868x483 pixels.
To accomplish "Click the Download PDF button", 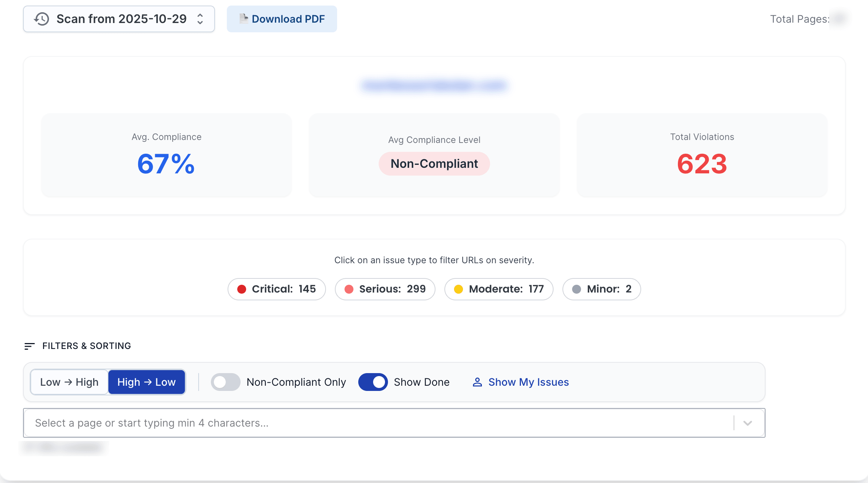I will pyautogui.click(x=282, y=19).
